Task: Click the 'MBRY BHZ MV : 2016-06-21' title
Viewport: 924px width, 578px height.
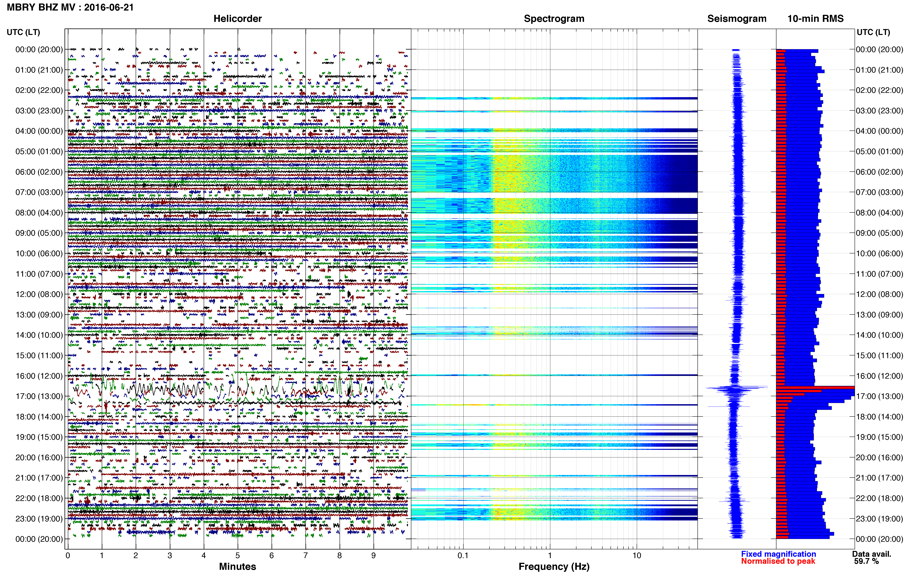Action: coord(70,7)
